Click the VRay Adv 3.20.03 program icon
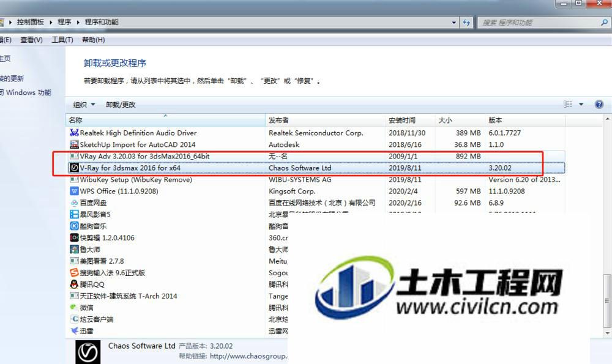 click(x=74, y=156)
